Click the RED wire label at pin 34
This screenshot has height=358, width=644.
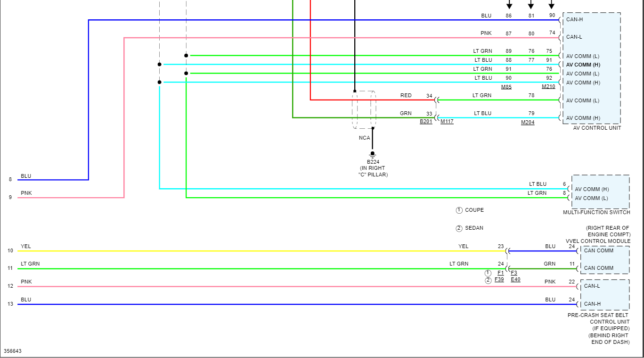[x=406, y=96]
